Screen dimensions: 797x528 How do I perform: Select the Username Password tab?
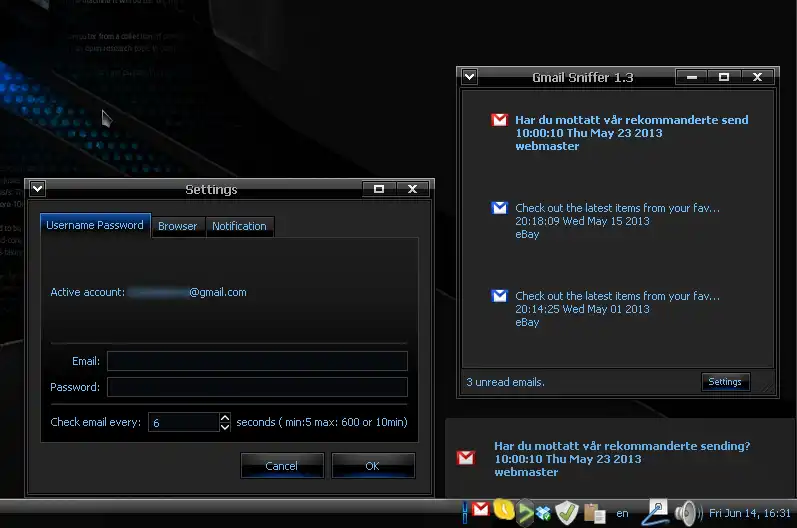(x=95, y=225)
